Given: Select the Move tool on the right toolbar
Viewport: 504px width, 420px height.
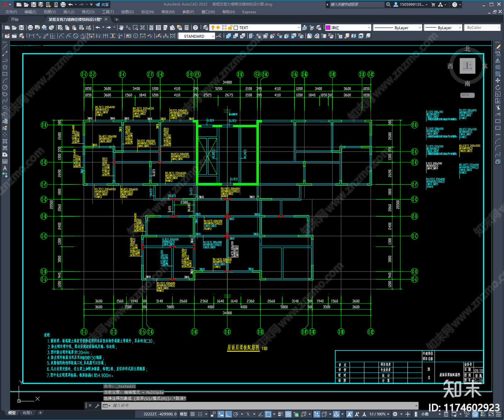Looking at the screenshot, I should (x=498, y=81).
